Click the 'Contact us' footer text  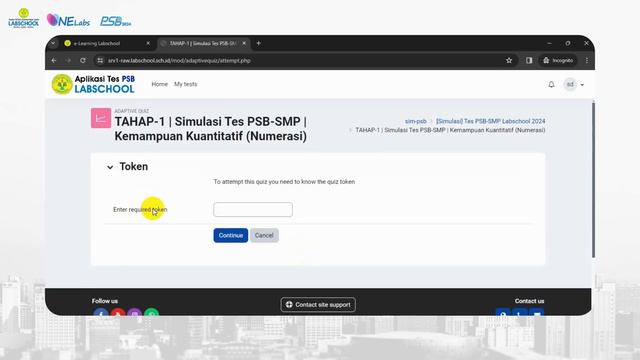pyautogui.click(x=529, y=301)
